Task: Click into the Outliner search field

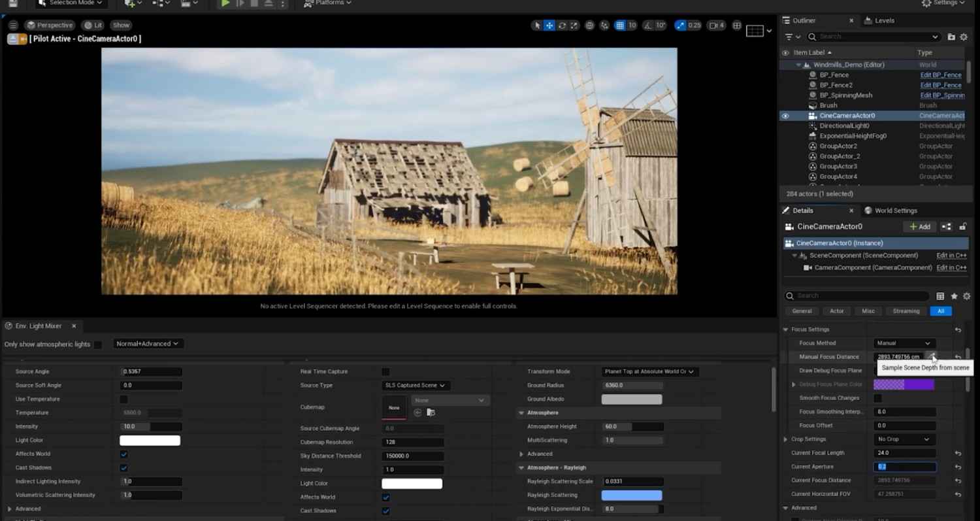Action: [x=874, y=37]
